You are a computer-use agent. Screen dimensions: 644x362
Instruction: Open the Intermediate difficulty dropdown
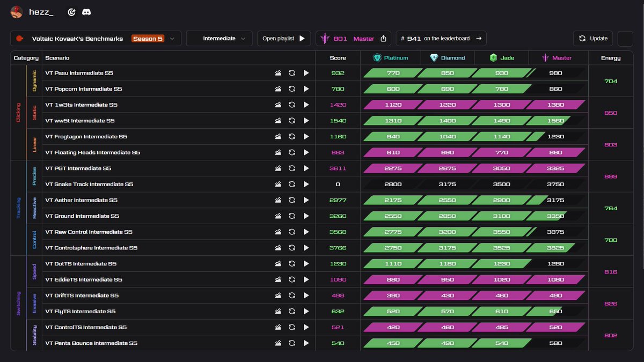[219, 39]
